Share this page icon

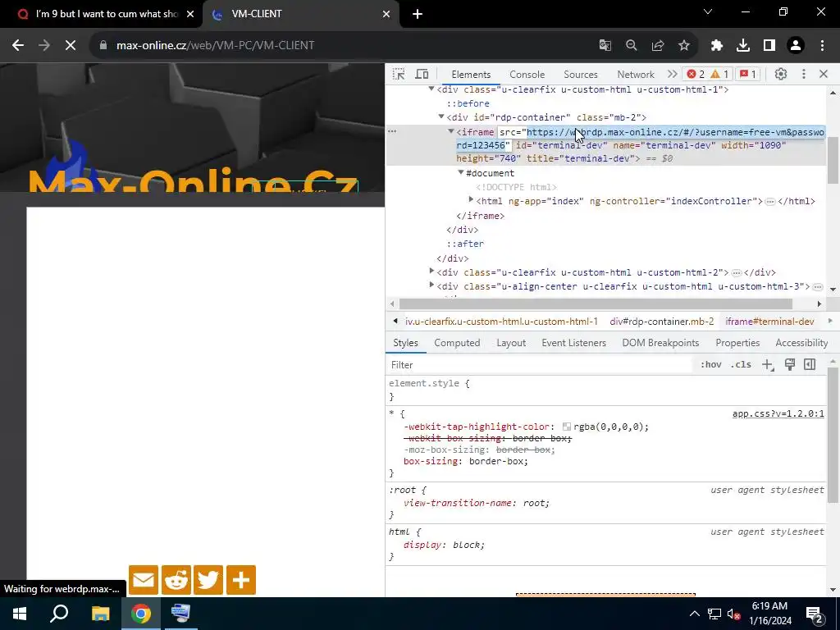[658, 46]
